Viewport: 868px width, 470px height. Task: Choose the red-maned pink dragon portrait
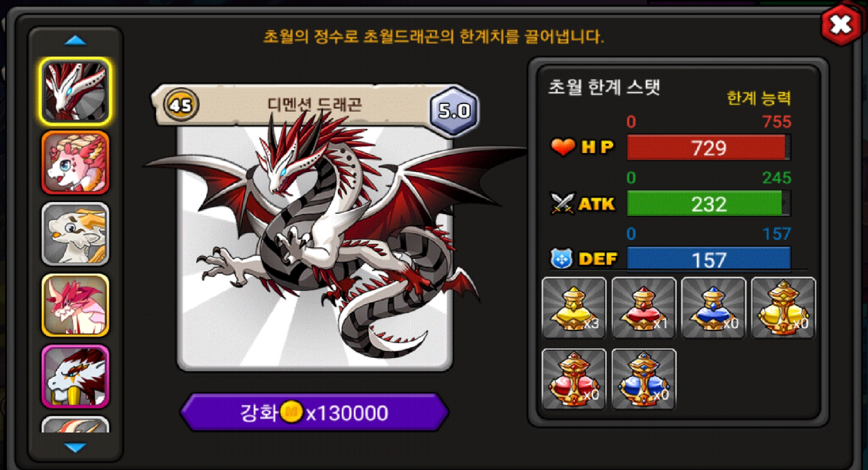(x=75, y=305)
